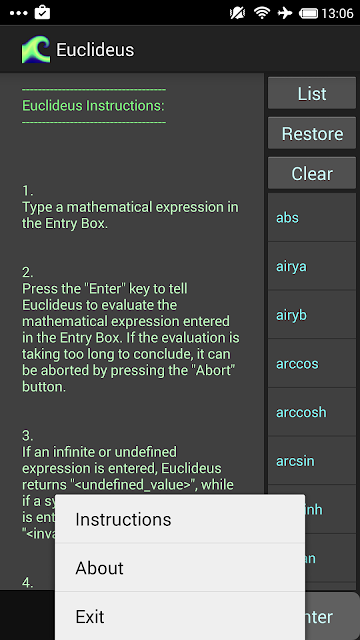This screenshot has width=360, height=640.
Task: Insert the arccosh function
Action: point(312,412)
